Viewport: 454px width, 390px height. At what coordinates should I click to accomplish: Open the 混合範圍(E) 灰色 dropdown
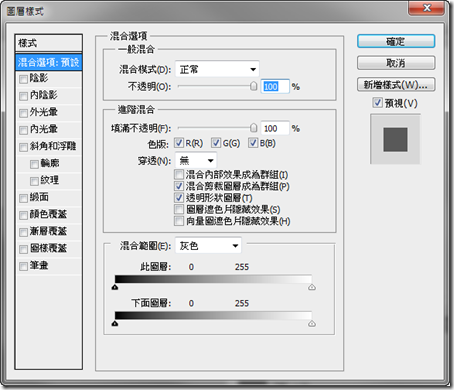pos(208,246)
